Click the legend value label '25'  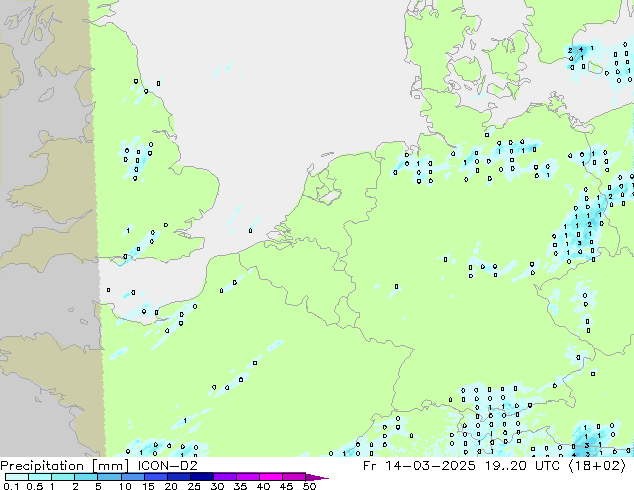(194, 486)
